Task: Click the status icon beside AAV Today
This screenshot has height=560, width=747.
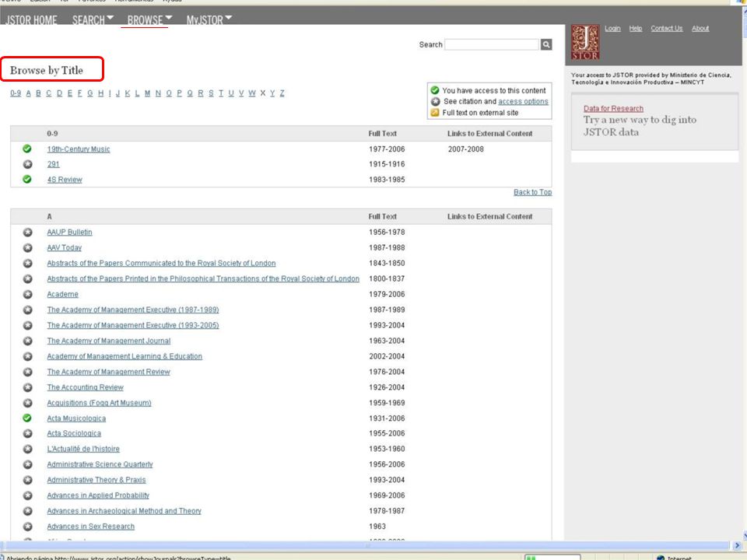Action: 28,247
